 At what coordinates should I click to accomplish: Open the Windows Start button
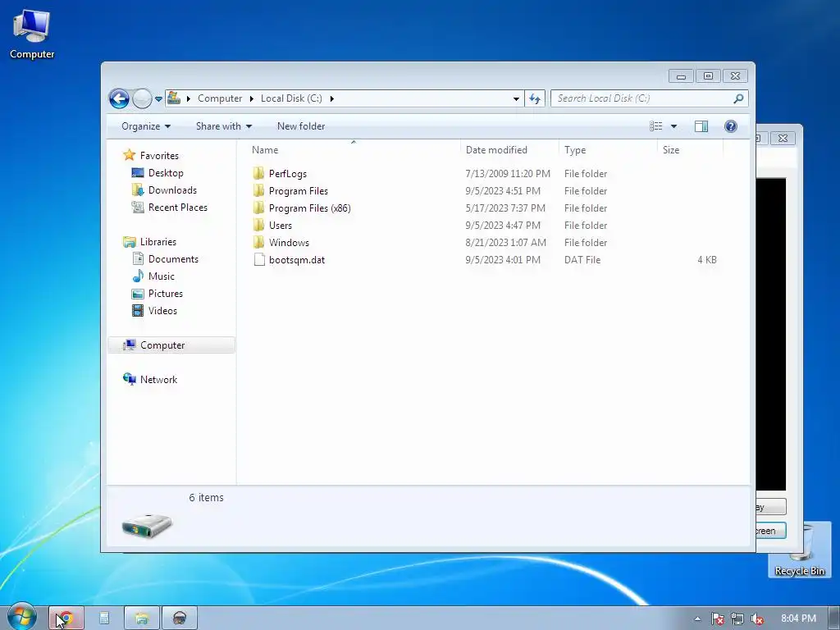click(x=21, y=617)
